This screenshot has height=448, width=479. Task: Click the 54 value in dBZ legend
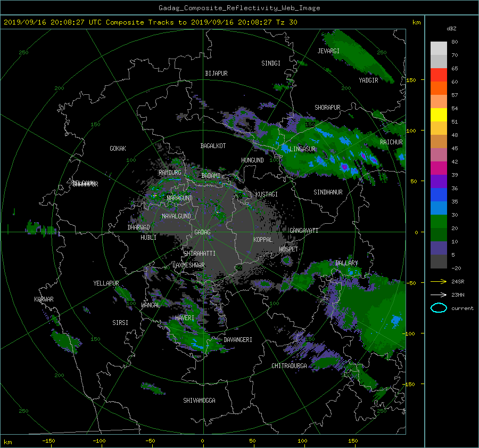[x=455, y=108]
